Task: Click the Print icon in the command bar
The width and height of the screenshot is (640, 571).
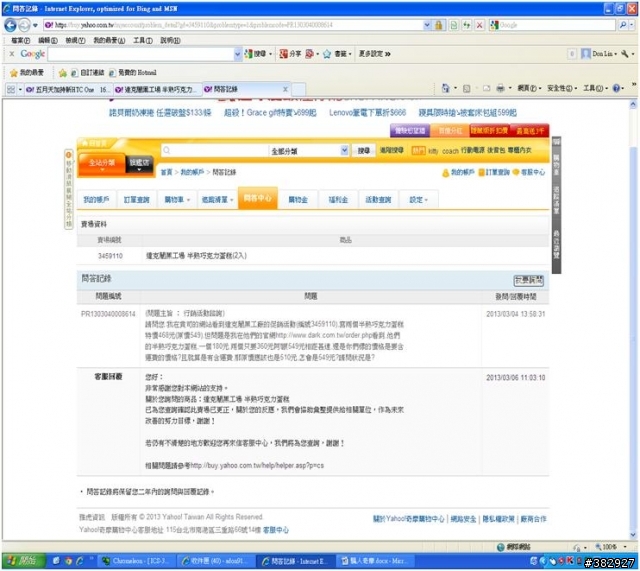Action: [500, 88]
